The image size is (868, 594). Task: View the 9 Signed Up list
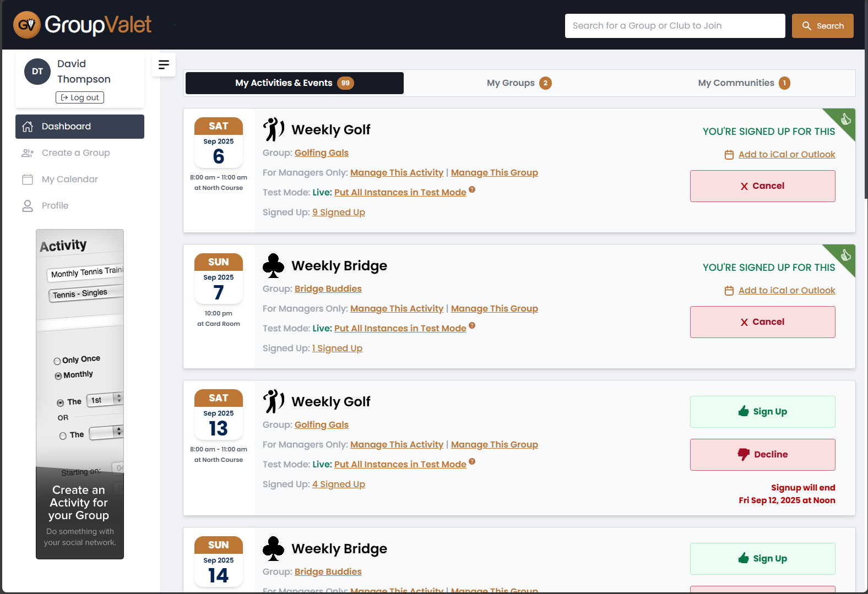tap(339, 212)
